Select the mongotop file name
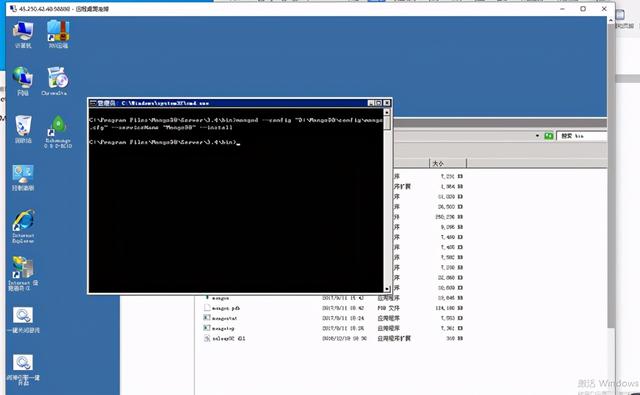640x395 pixels. click(x=223, y=328)
